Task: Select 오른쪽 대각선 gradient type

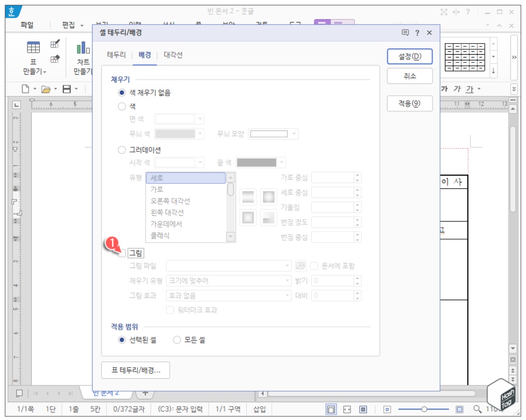Action: click(x=186, y=201)
